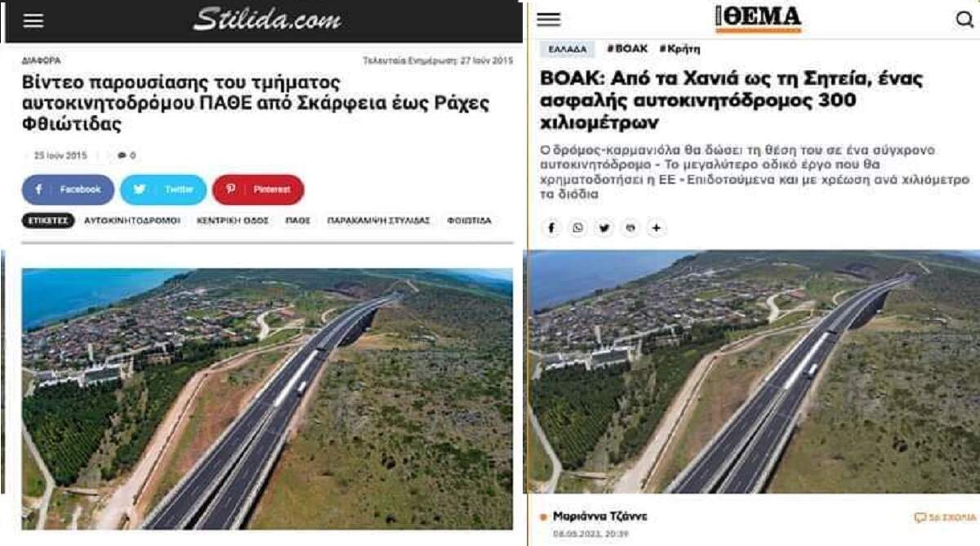This screenshot has width=980, height=546.
Task: Open the ΕΛΛΑΔΑ category label
Action: point(568,49)
